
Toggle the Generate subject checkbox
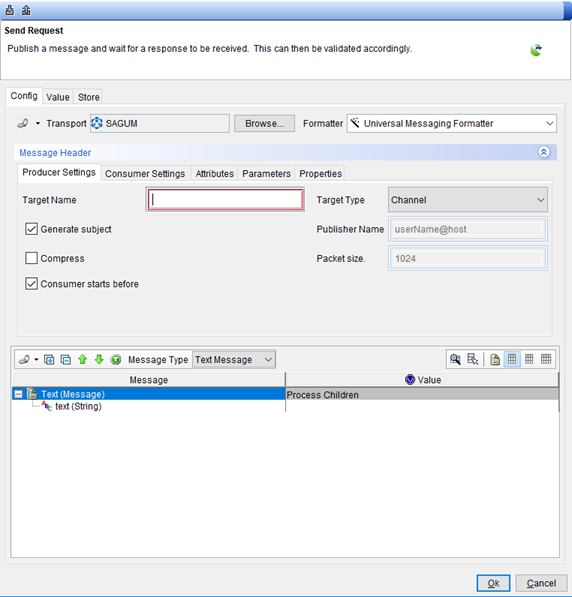pos(31,229)
